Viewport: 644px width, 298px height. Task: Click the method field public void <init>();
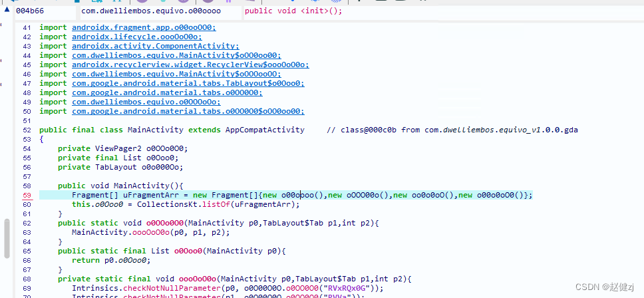click(x=443, y=11)
